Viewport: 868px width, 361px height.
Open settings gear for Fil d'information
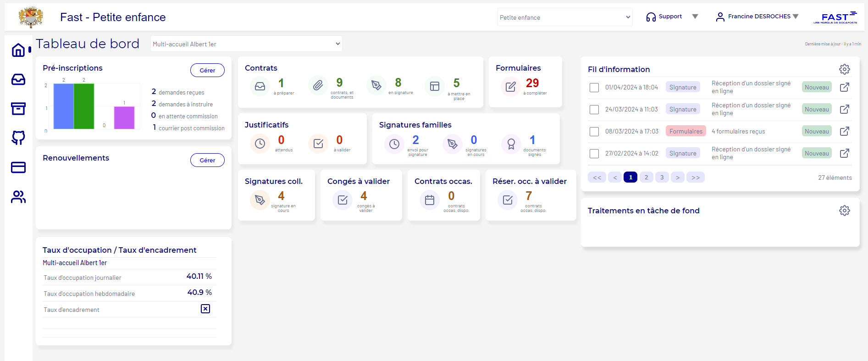[x=845, y=69]
